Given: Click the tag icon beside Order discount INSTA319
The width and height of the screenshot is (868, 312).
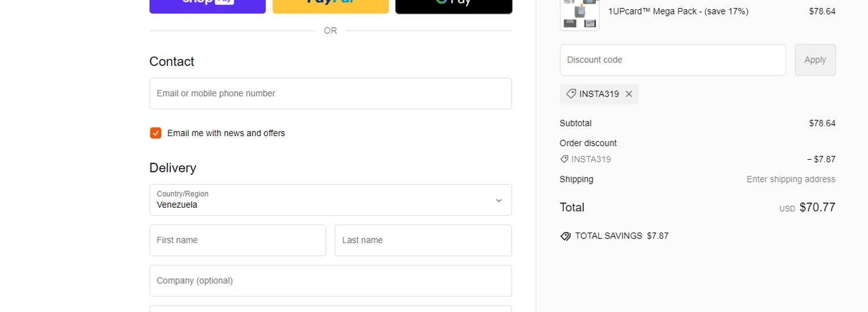Looking at the screenshot, I should click(564, 159).
